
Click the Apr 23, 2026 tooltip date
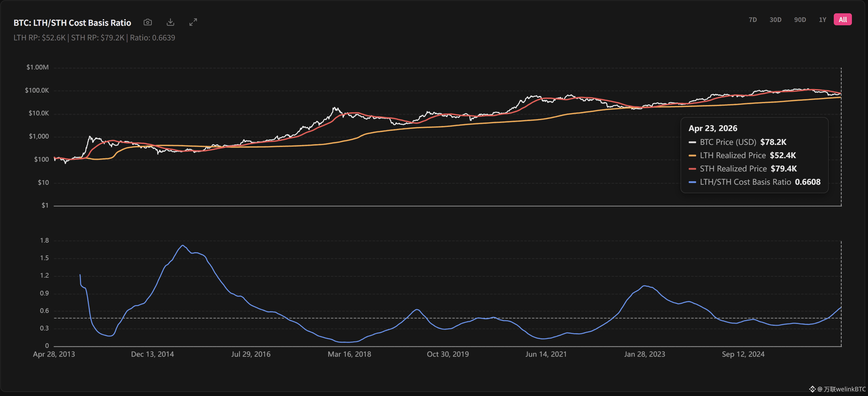pos(713,128)
